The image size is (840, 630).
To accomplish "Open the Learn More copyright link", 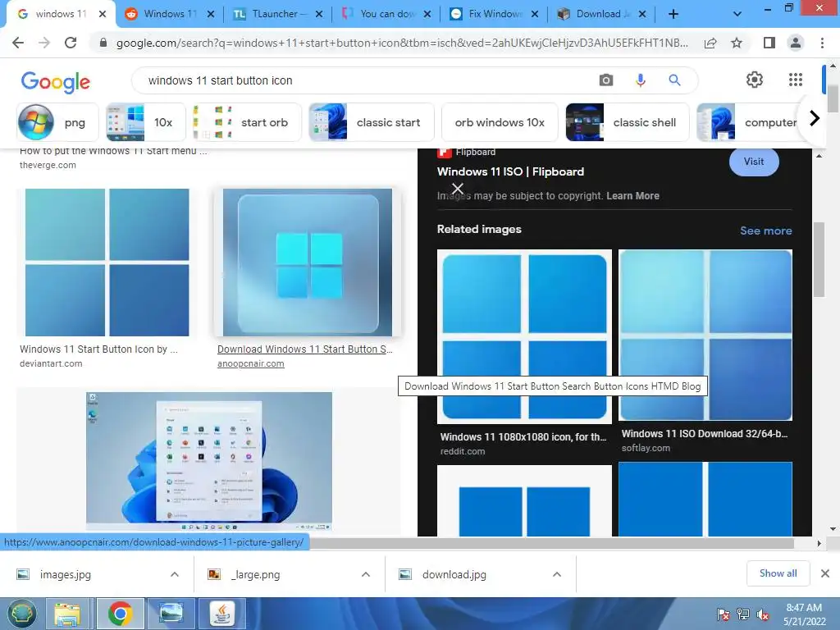I will (x=632, y=195).
